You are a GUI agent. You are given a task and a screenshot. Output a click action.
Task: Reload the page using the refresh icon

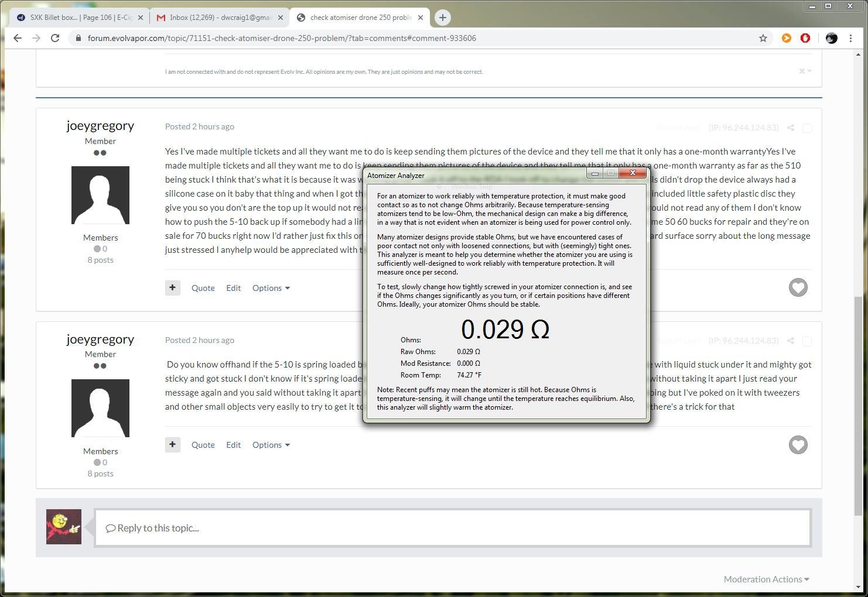(x=55, y=38)
